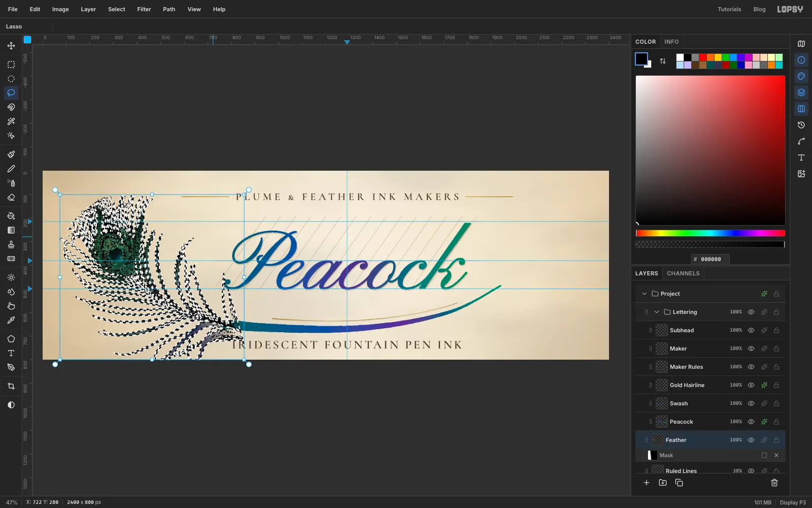Select the Clone Stamp tool
This screenshot has width=812, height=508.
point(11,244)
